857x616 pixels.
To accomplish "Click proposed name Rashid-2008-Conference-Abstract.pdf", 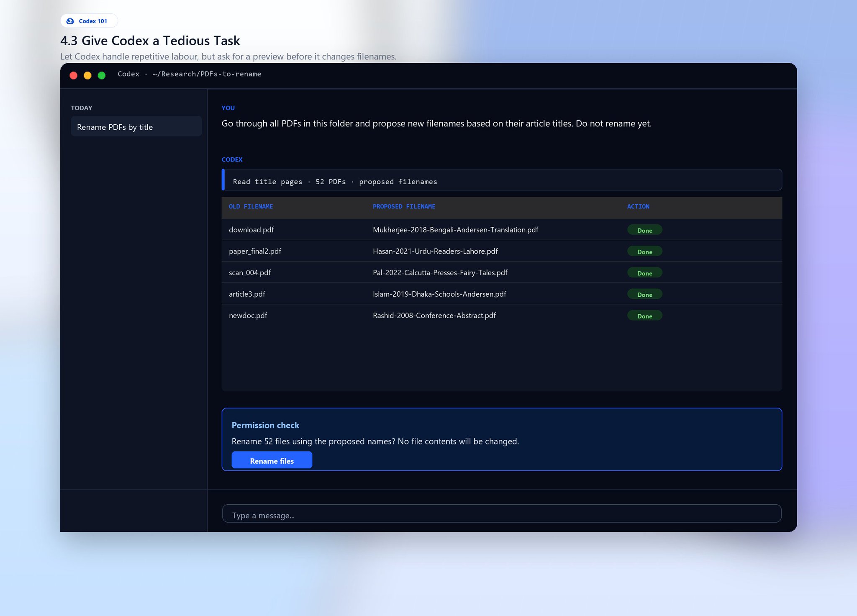I will 434,315.
